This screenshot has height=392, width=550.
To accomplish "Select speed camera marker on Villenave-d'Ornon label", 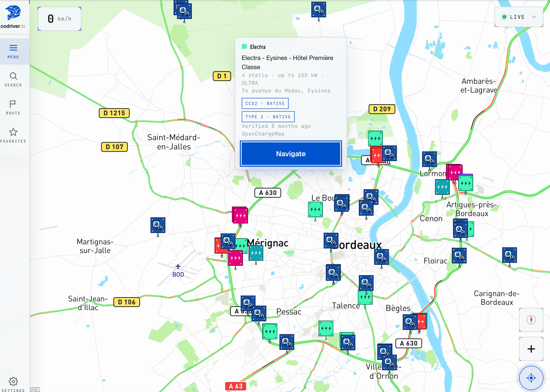I will coord(390,362).
